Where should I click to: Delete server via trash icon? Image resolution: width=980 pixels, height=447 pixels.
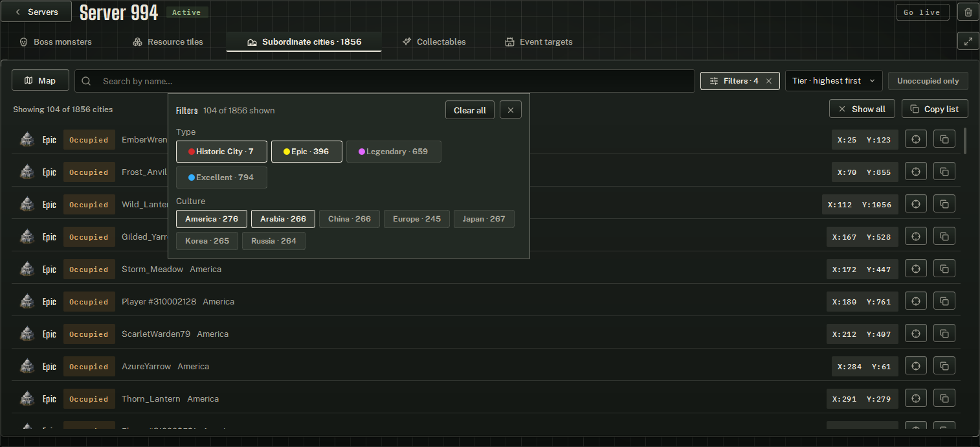click(x=968, y=12)
